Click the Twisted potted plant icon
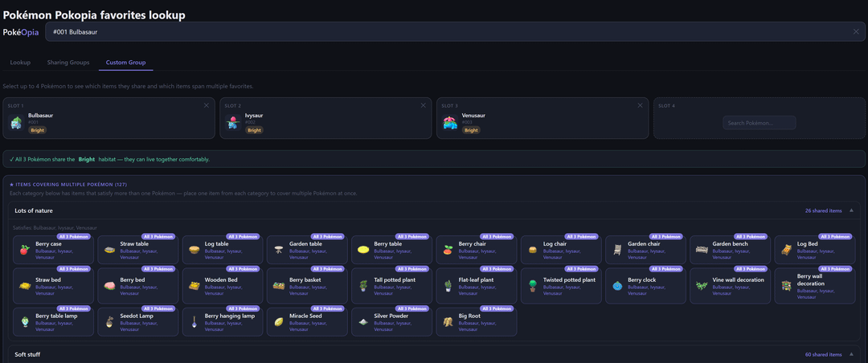Screen dimensions: 868x363 (532, 285)
